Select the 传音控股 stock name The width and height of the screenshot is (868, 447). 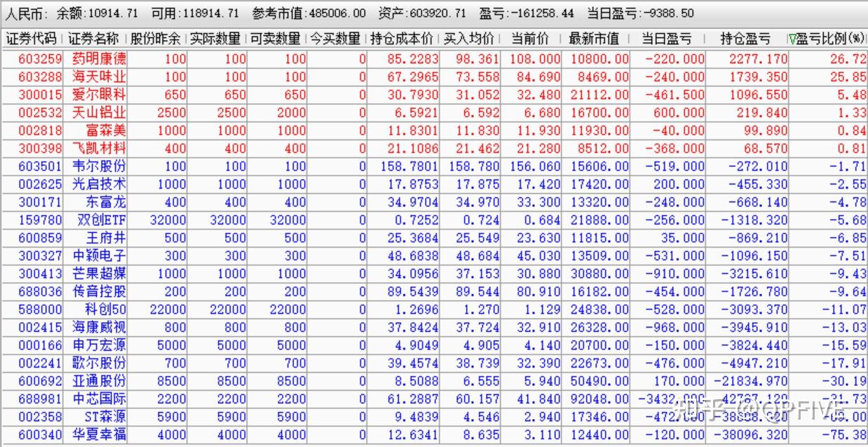pyautogui.click(x=99, y=291)
